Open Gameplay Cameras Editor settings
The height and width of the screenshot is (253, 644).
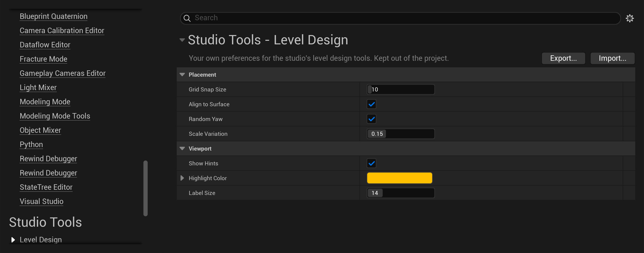(63, 73)
